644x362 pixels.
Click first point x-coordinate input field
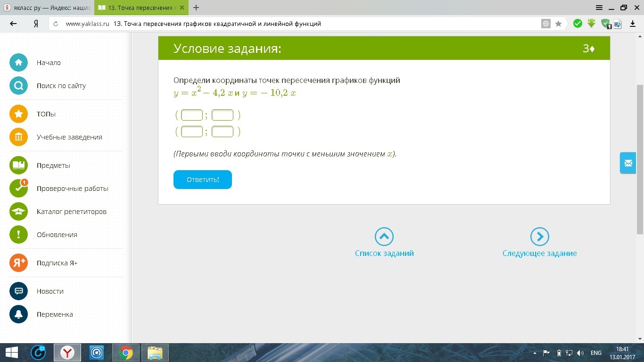coord(192,115)
